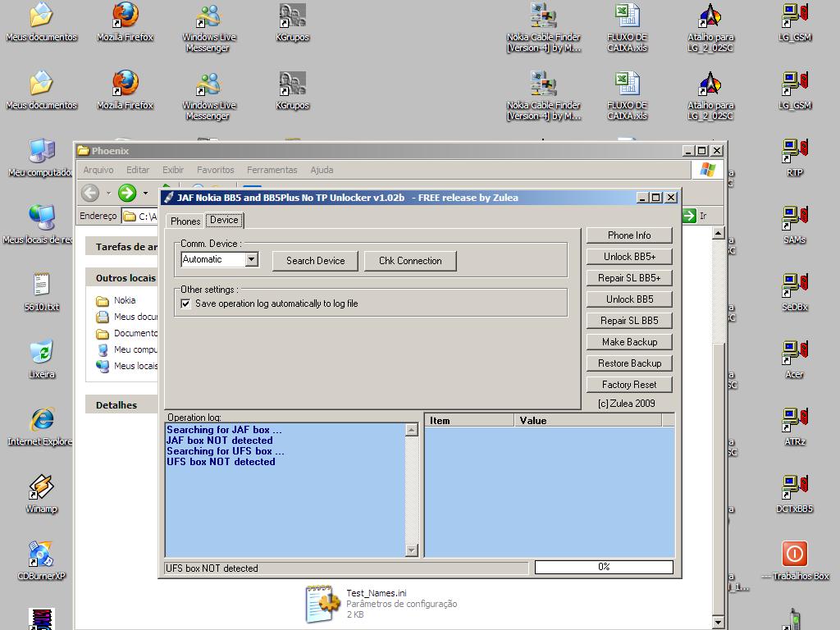Click log line 'Searching for JAF box ...'
840x630 pixels.
click(224, 430)
